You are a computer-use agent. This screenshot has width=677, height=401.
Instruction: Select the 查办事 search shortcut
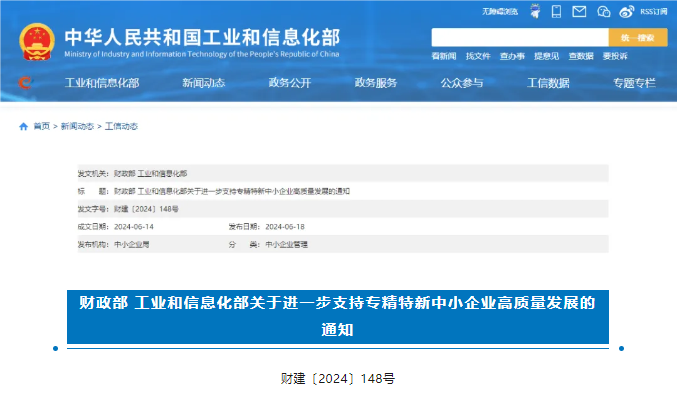click(512, 56)
